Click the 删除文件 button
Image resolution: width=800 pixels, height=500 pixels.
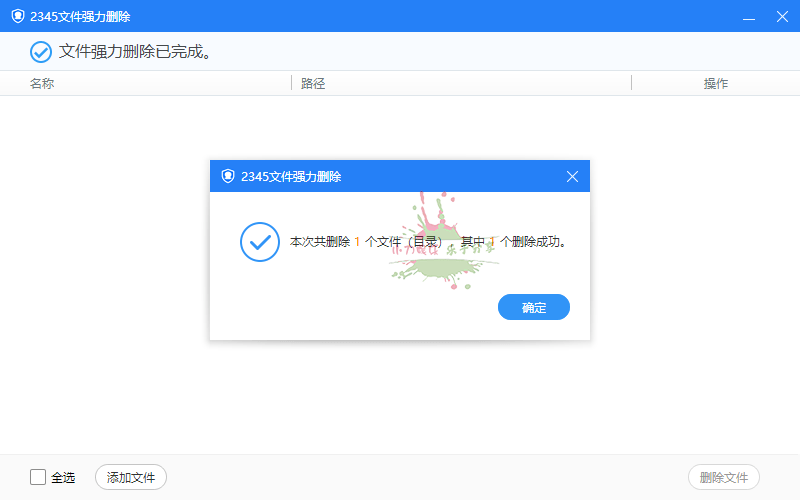pos(724,477)
